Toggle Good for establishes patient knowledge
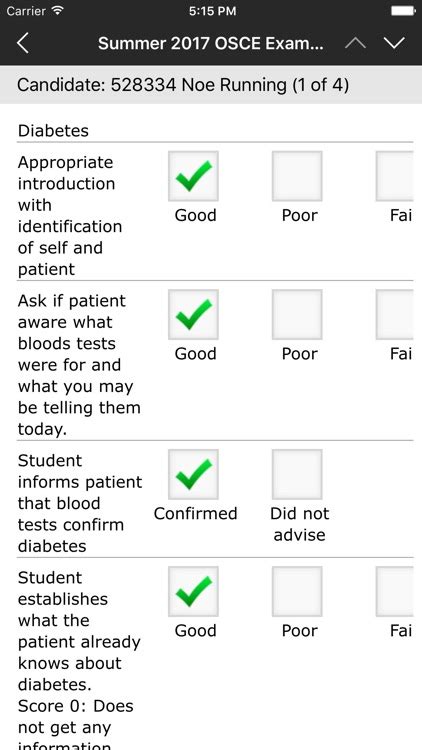 coord(193,591)
